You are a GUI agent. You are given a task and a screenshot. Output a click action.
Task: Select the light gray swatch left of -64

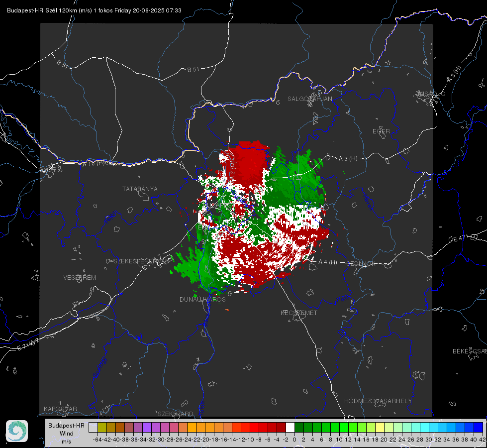[93, 427]
